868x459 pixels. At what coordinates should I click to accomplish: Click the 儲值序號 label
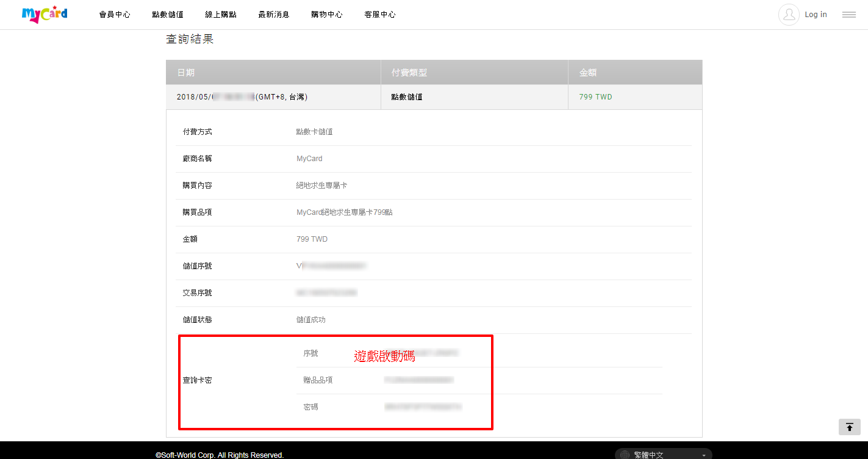(x=198, y=266)
